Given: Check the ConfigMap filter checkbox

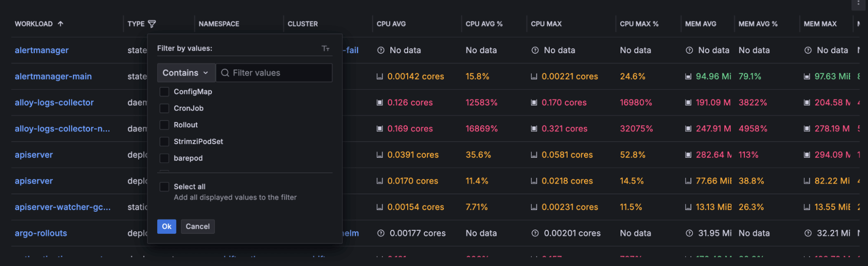Looking at the screenshot, I should pos(164,92).
